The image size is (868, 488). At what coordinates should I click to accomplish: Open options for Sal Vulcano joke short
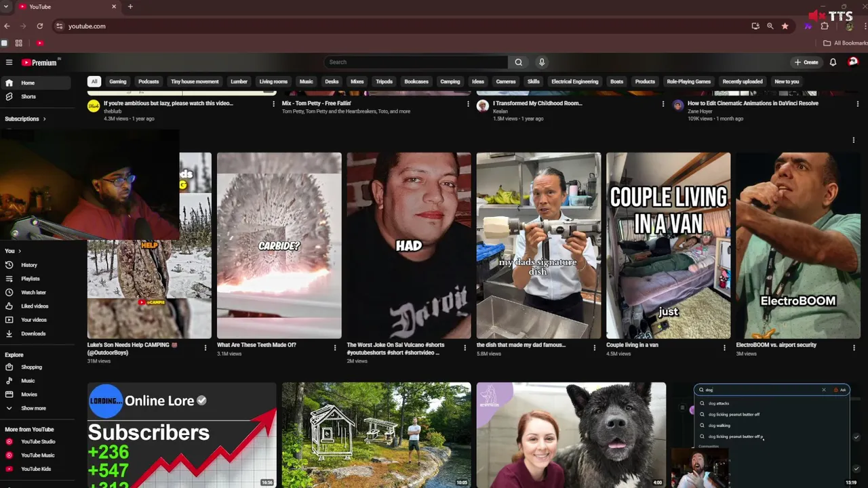point(465,348)
